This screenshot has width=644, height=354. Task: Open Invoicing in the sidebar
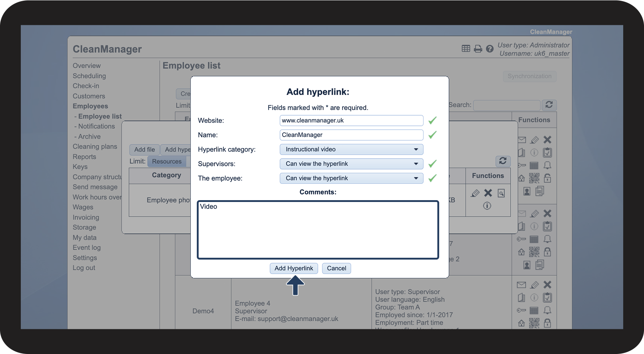tap(86, 217)
